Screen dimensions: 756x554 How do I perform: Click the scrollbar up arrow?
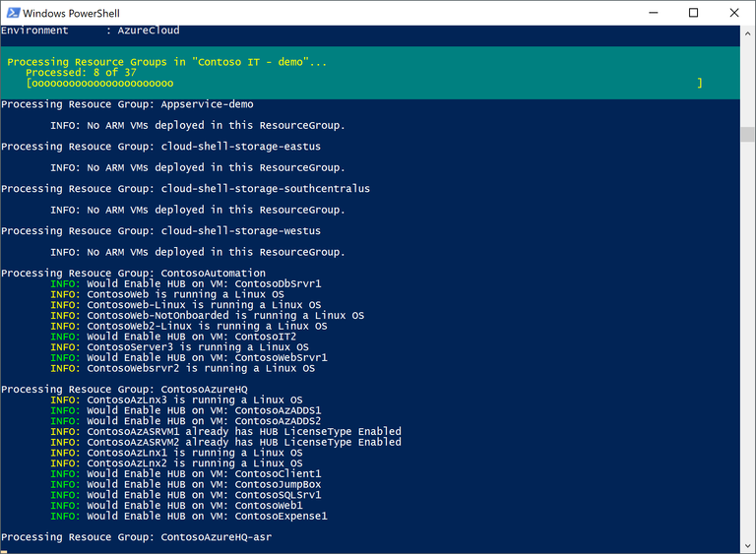[747, 33]
